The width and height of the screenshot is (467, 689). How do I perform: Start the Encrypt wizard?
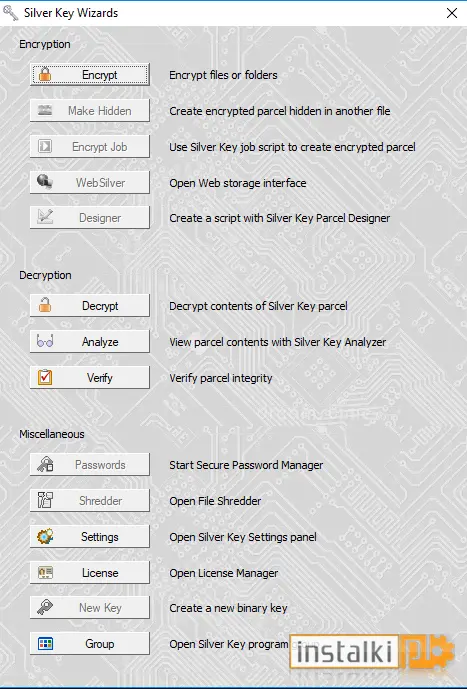point(90,74)
